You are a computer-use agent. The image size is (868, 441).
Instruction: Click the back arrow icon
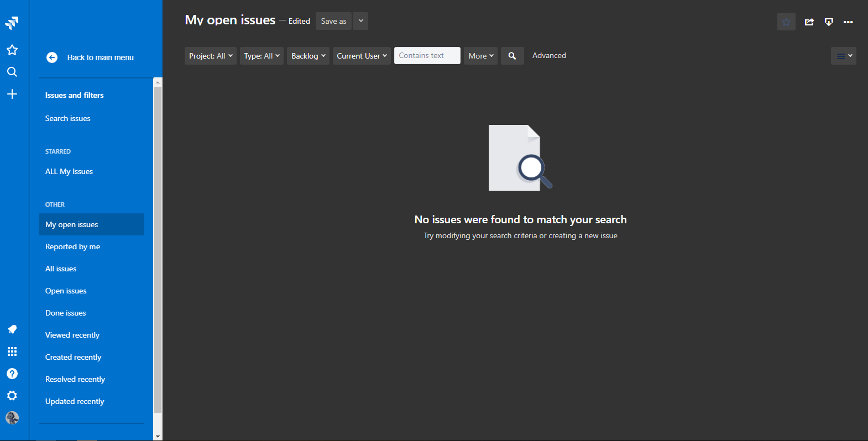[x=52, y=57]
